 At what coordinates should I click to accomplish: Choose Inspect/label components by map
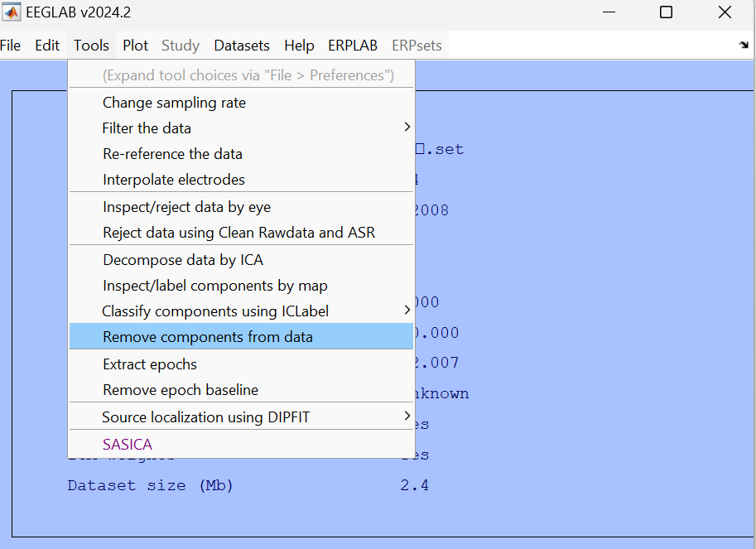point(242,286)
